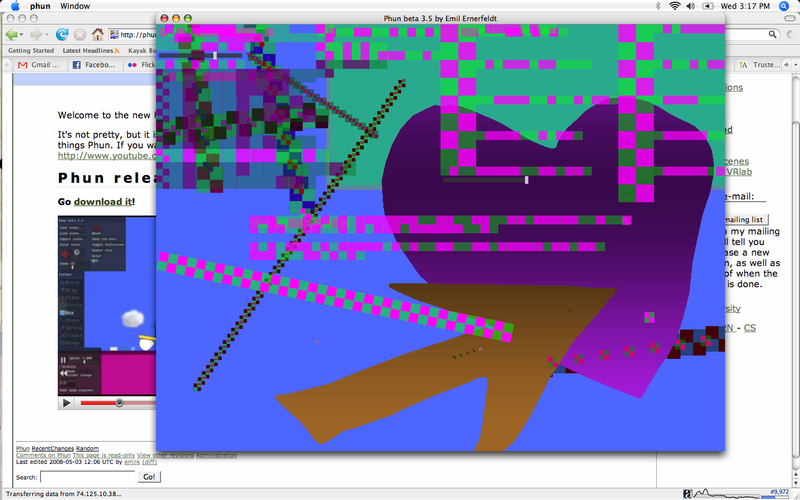Screen dimensions: 800x500
Task: Click the Wed 3:17 PM clock
Action: point(745,6)
